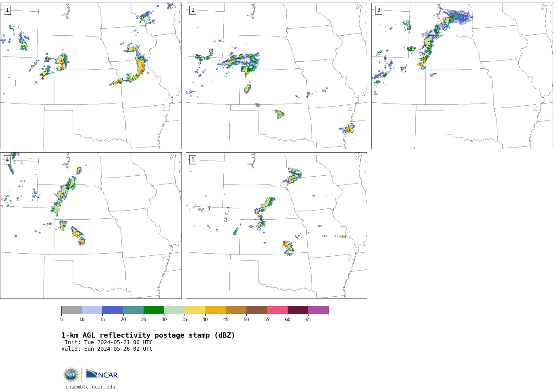Open ensemble member 5 reflectivity map
This screenshot has height=392, width=557.
point(276,225)
